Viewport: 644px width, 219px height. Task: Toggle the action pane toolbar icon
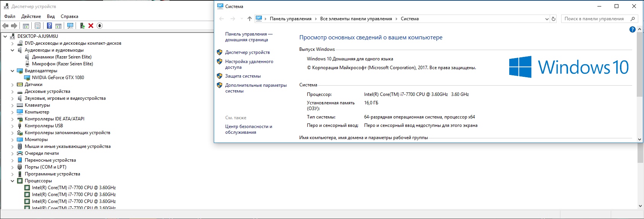[x=58, y=26]
